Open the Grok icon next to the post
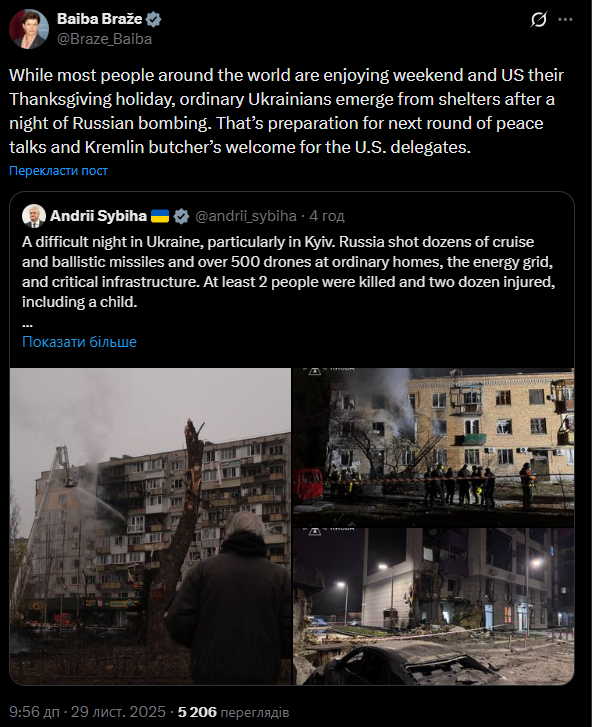The width and height of the screenshot is (592, 727). [539, 20]
